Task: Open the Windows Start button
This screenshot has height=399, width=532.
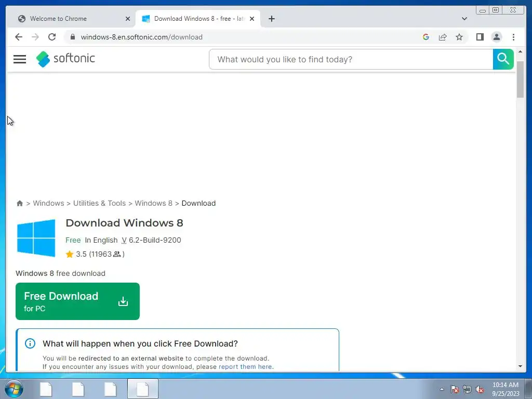Action: (x=14, y=389)
